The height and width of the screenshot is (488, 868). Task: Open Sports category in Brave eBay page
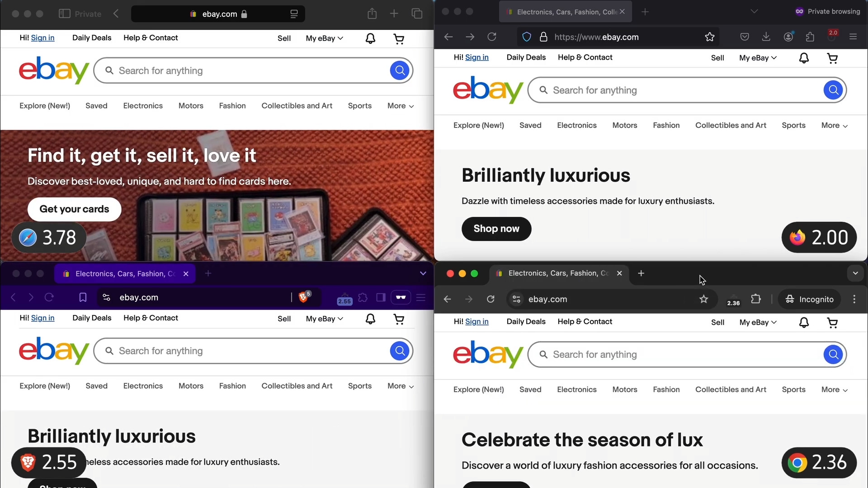360,386
